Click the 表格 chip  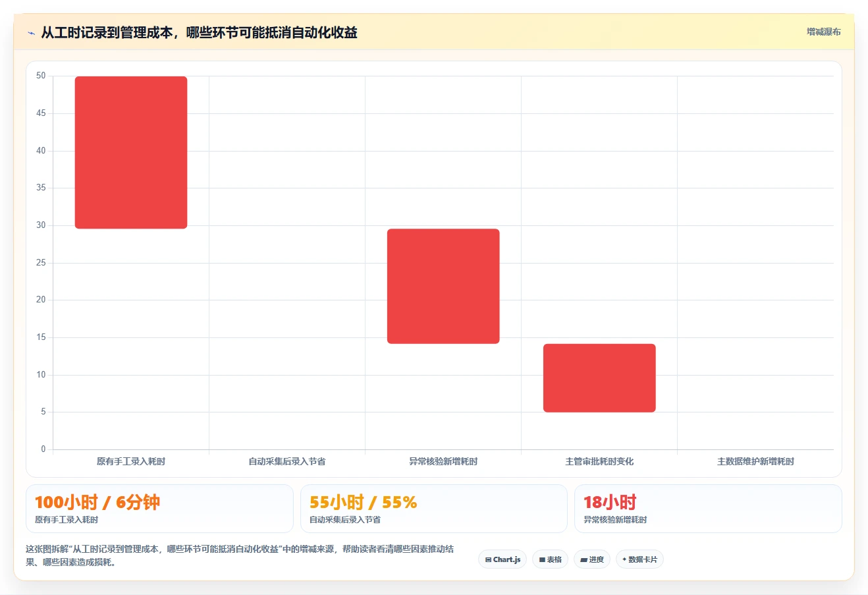[550, 559]
